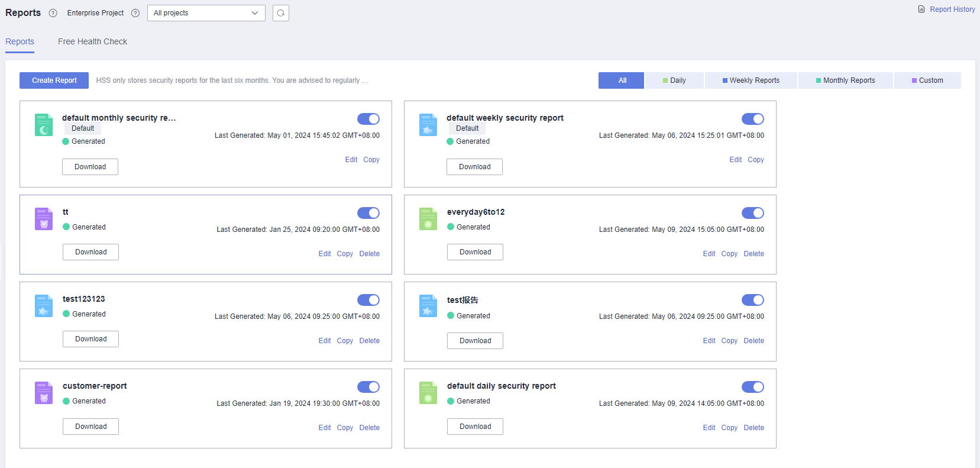The width and height of the screenshot is (980, 468).
Task: Click the default daily security report file icon
Action: [x=428, y=393]
